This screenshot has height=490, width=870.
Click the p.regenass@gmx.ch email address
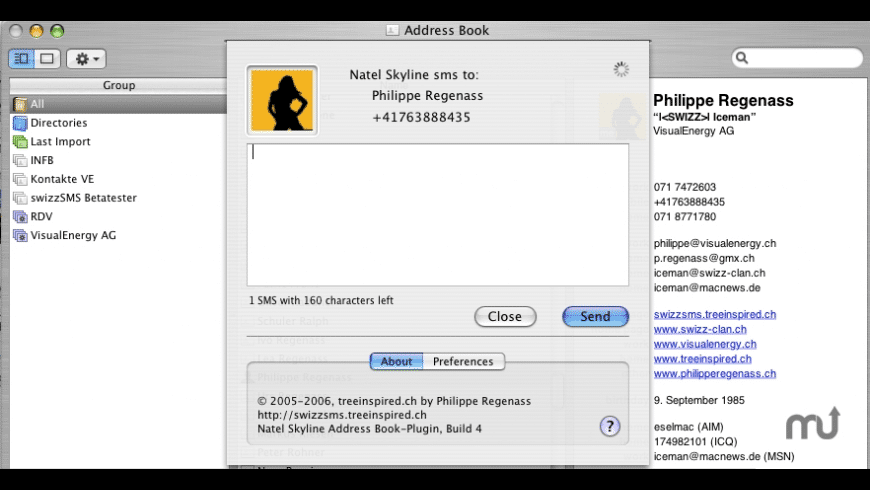704,258
